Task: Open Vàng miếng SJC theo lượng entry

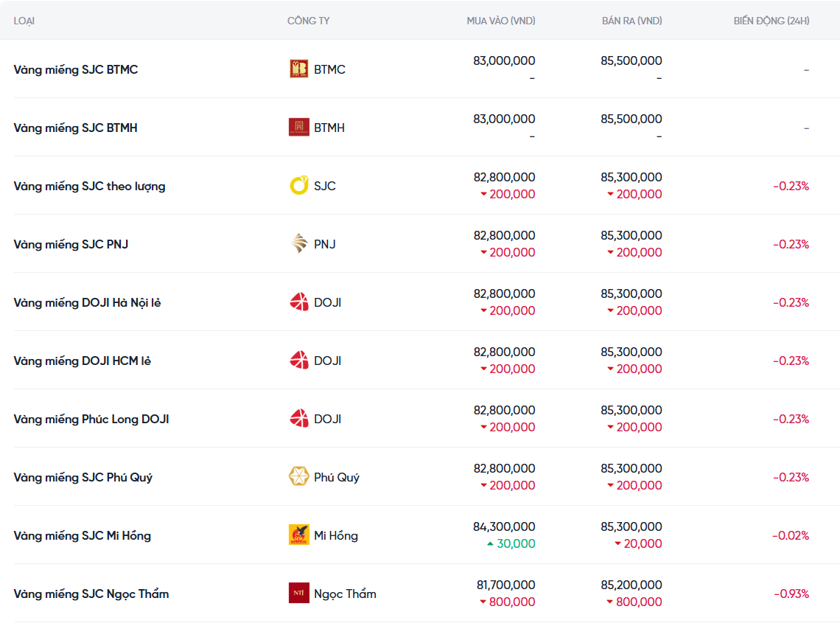Action: coord(89,186)
